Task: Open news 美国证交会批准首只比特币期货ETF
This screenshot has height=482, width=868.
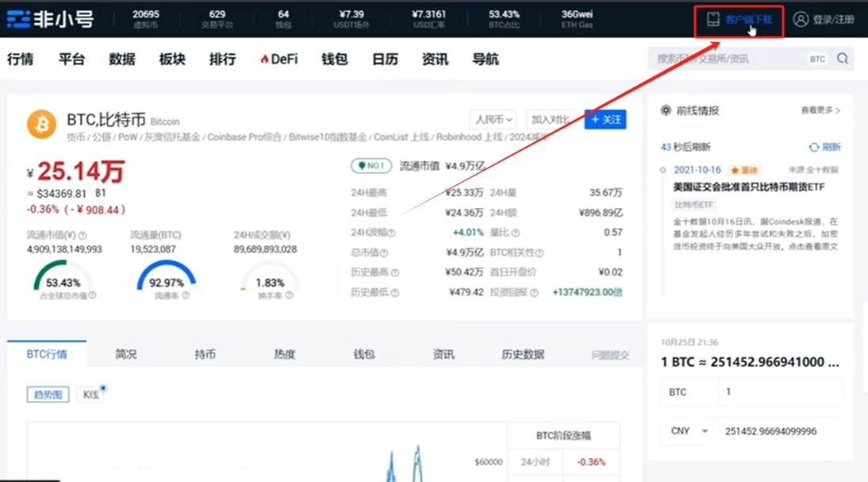Action: tap(748, 187)
